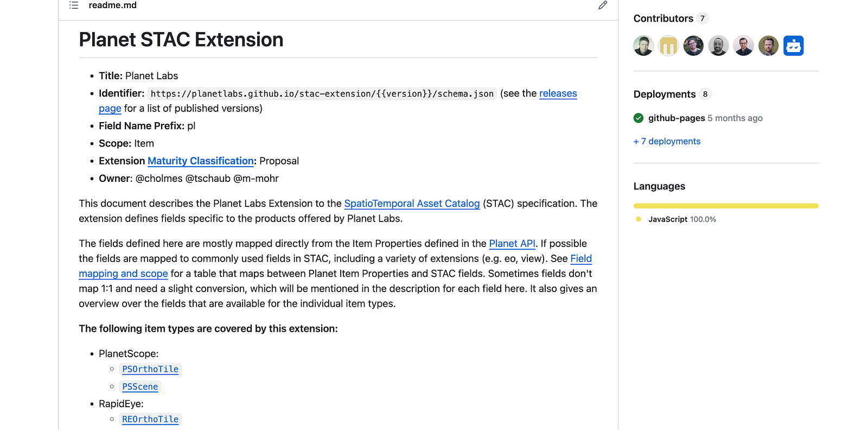Open the Maturity Classification link
The height and width of the screenshot is (430, 868).
[200, 161]
